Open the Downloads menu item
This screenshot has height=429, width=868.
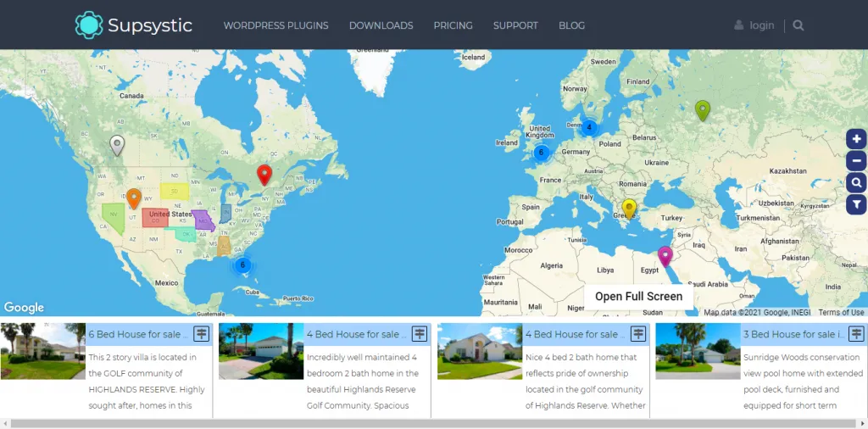(381, 25)
